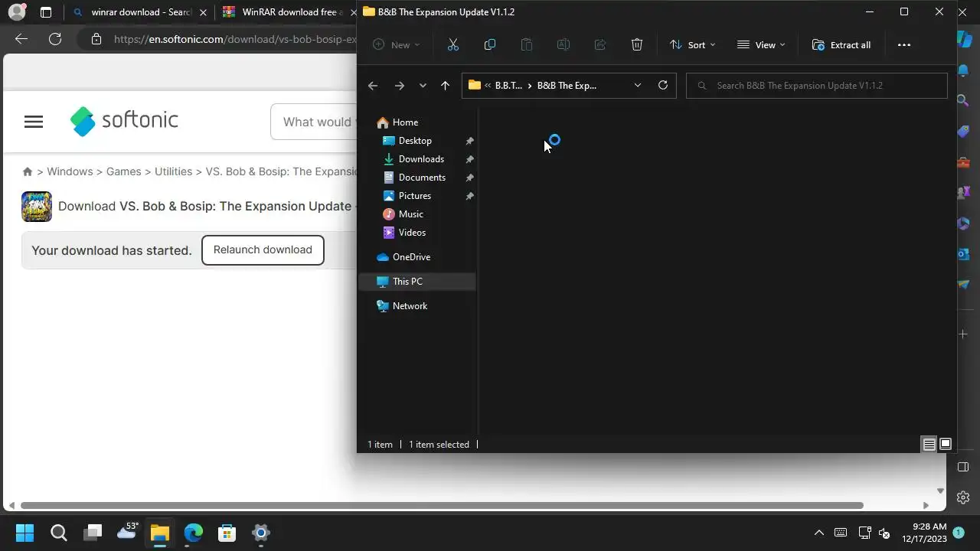Select Documents in navigation pane

(420, 178)
